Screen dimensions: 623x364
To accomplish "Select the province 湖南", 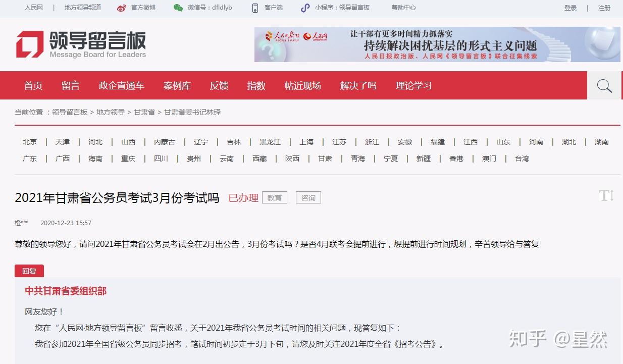I will tap(602, 142).
